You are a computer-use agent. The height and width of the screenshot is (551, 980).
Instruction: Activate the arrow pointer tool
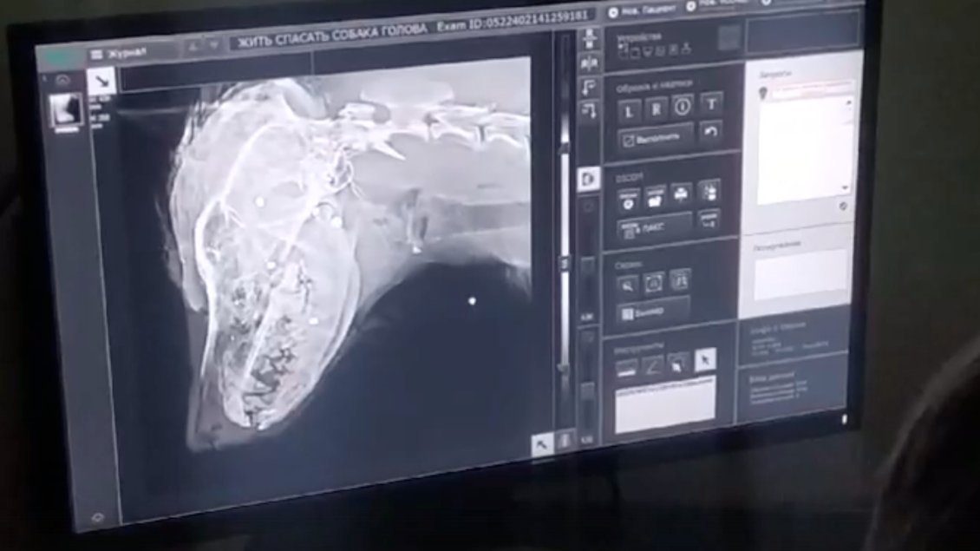pyautogui.click(x=706, y=358)
